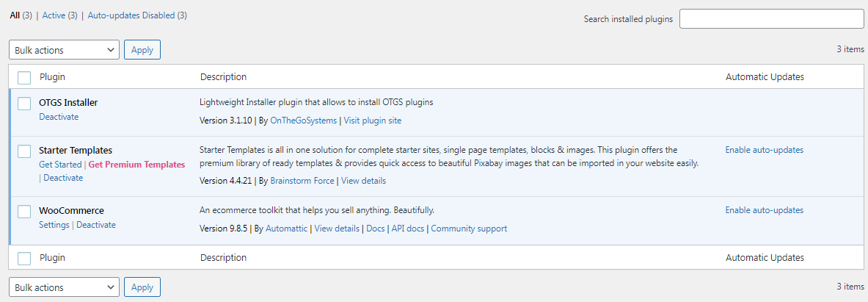
Task: Click the Version 9.8.5 text
Action: [x=224, y=229]
